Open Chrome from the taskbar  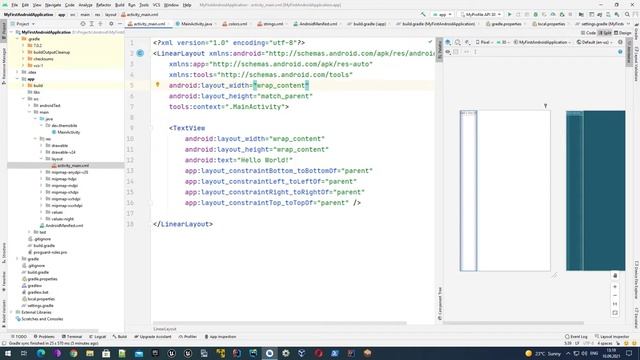73,353
